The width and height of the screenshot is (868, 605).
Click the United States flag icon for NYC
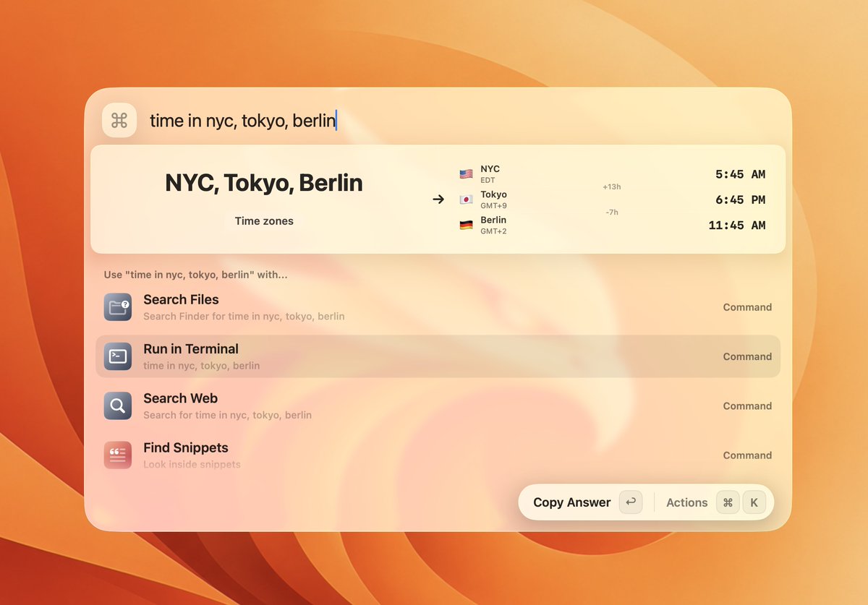(x=466, y=174)
